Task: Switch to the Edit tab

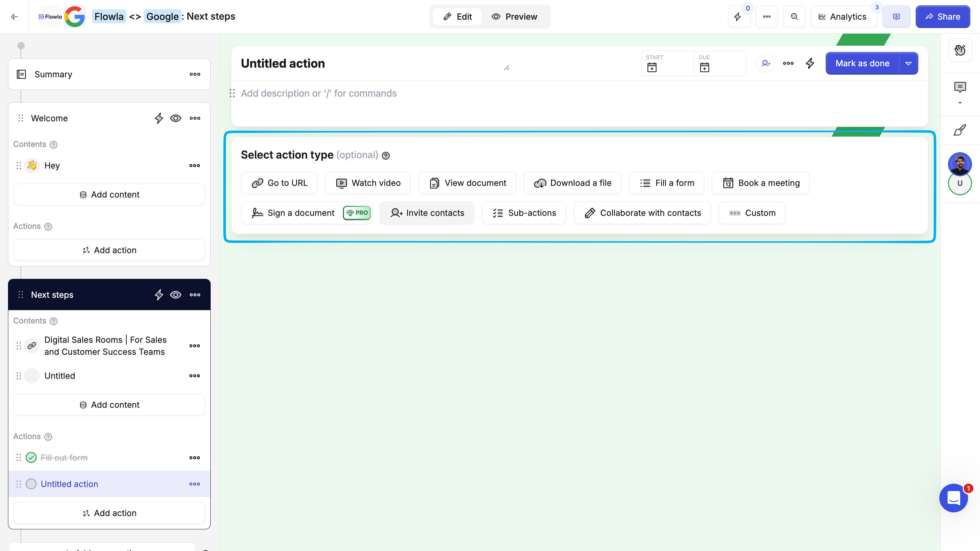Action: [458, 17]
